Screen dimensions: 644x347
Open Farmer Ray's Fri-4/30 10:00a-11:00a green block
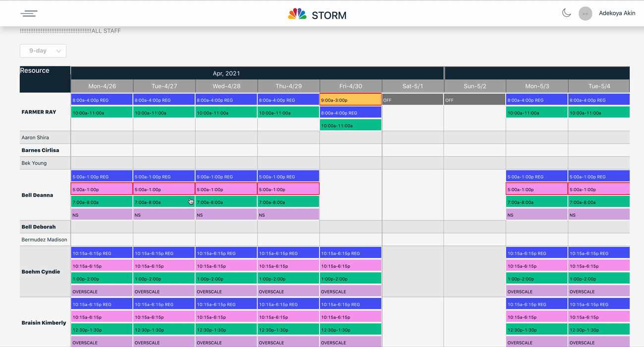point(351,125)
